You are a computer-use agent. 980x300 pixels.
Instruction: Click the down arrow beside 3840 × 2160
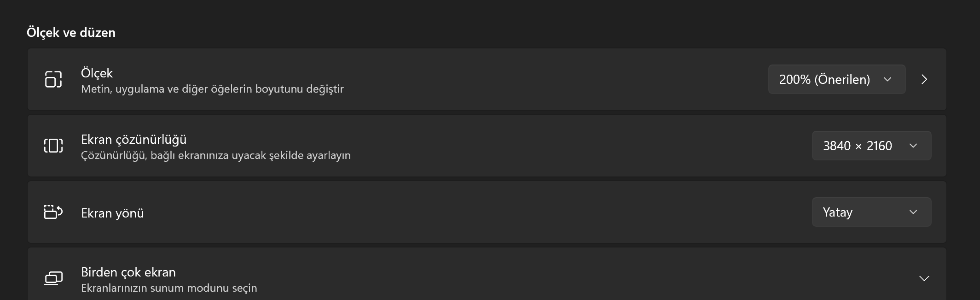[x=913, y=146]
